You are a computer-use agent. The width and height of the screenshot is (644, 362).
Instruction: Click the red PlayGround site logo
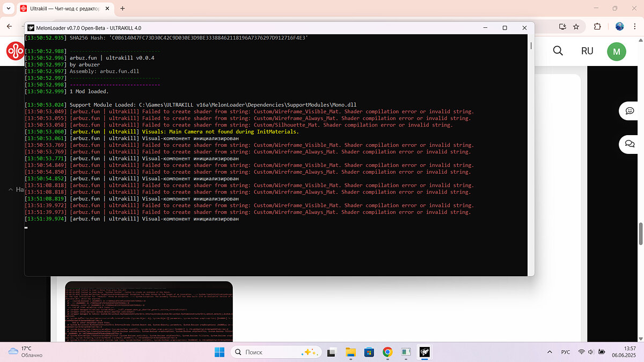tap(14, 51)
